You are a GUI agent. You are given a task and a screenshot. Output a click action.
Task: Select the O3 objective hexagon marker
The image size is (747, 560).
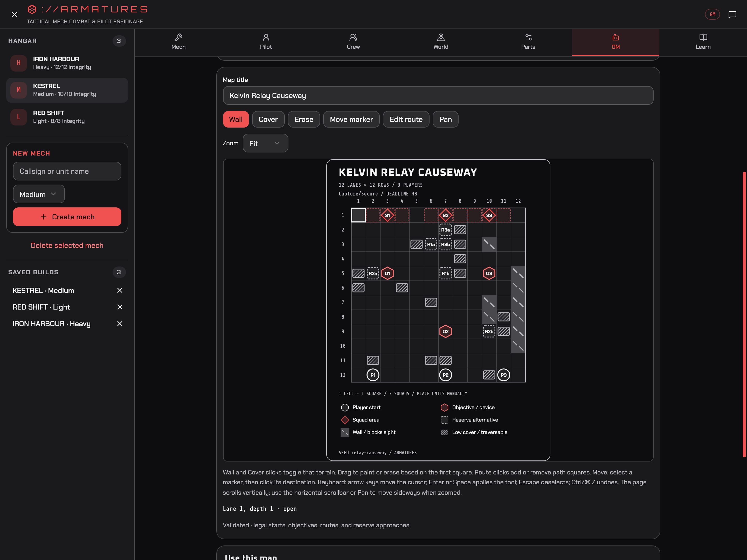point(489,274)
